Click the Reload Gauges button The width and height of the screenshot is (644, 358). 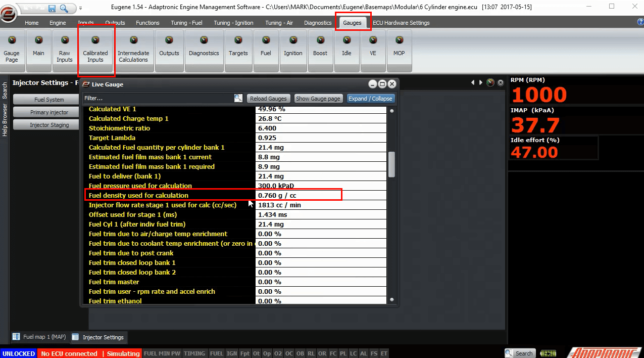point(268,99)
